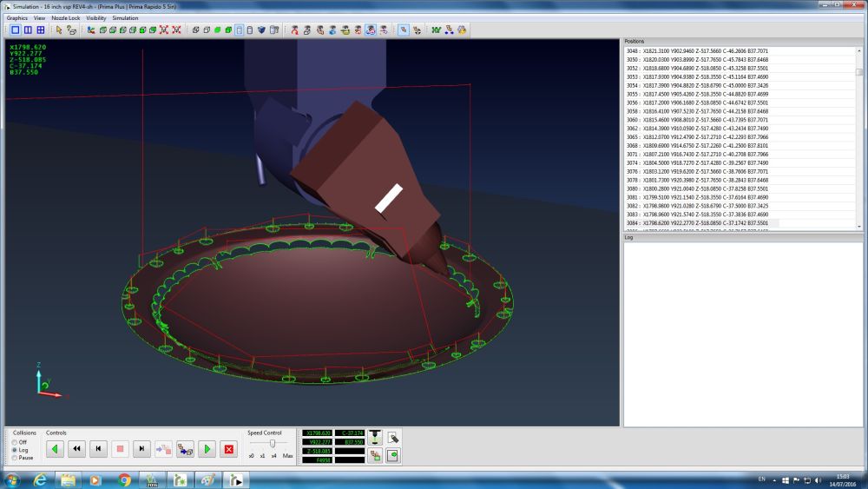868x489 pixels.
Task: Open the Graphics menu
Action: [x=17, y=17]
